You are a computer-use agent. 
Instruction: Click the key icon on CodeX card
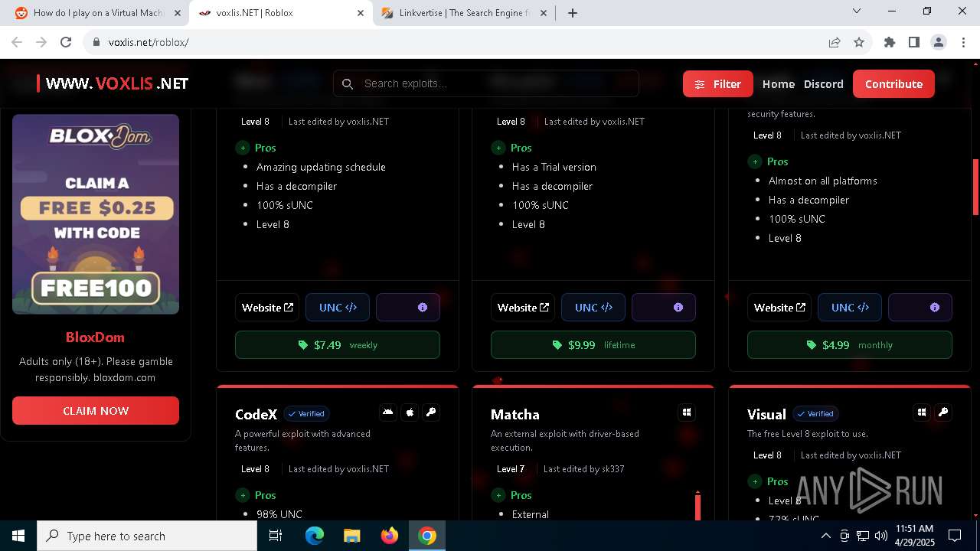431,412
